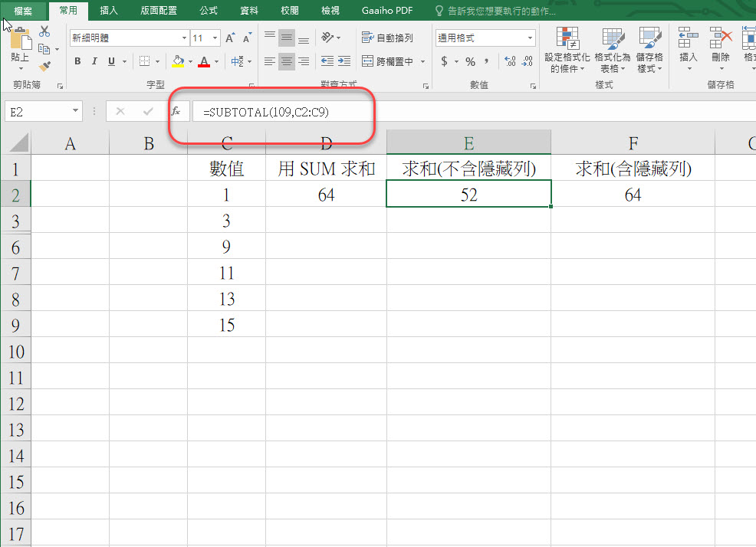
Task: Open Cell Styles (儲存格樣式)
Action: 649,50
